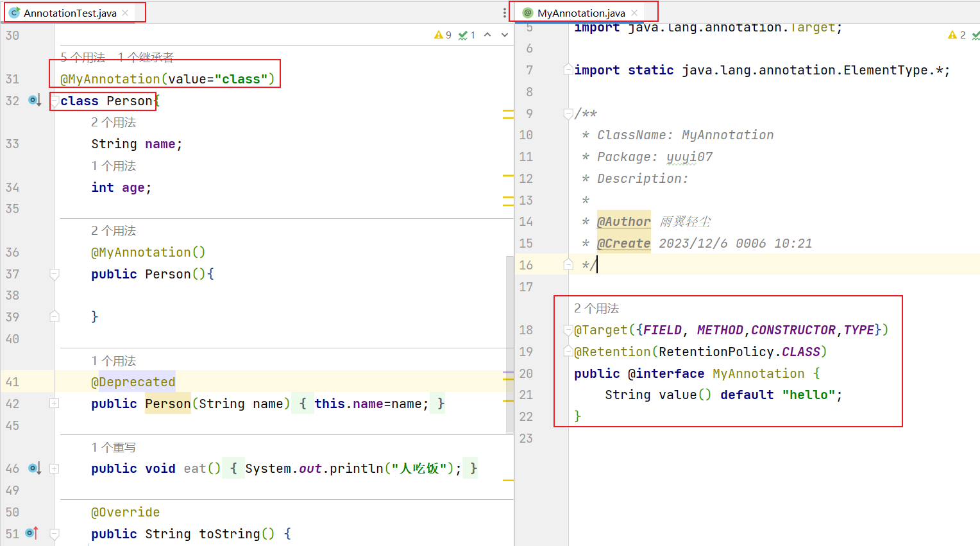Screen dimensions: 980x546
Task: Click the overriding-method gutter icon on line 51
Action: (x=32, y=533)
